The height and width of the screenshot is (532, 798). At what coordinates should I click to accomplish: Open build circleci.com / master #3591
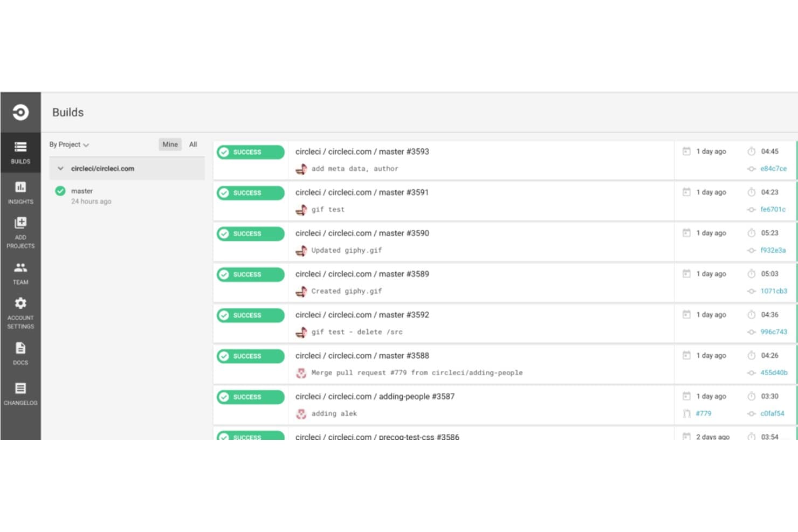[362, 192]
